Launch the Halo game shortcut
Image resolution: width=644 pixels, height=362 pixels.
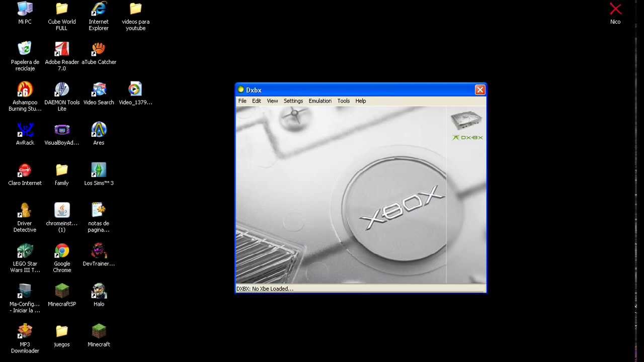tap(99, 295)
